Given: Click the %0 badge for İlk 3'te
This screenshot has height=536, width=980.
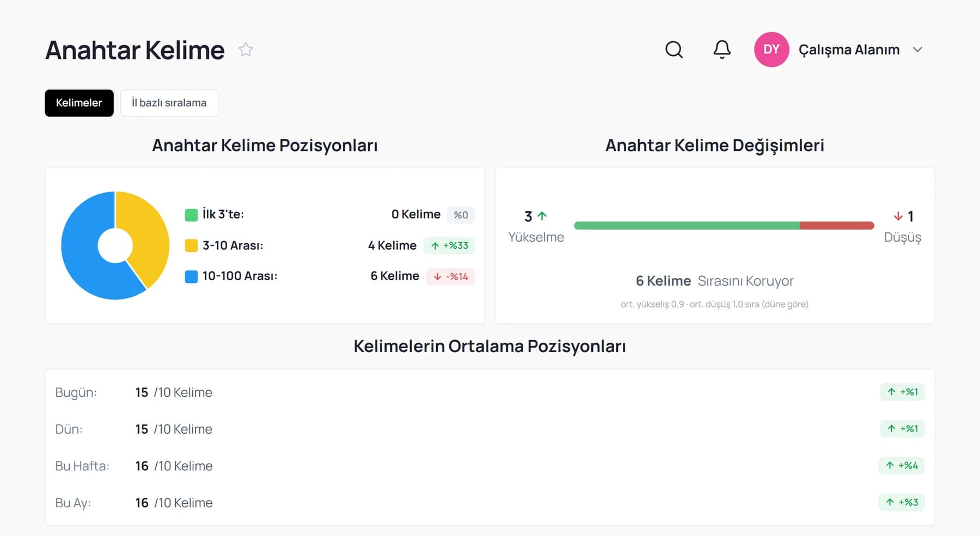Looking at the screenshot, I should [461, 215].
